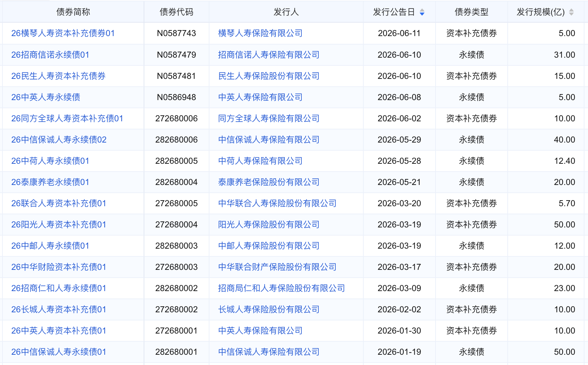The height and width of the screenshot is (365, 588).
Task: Select bond code 282680003
Action: pyautogui.click(x=177, y=246)
